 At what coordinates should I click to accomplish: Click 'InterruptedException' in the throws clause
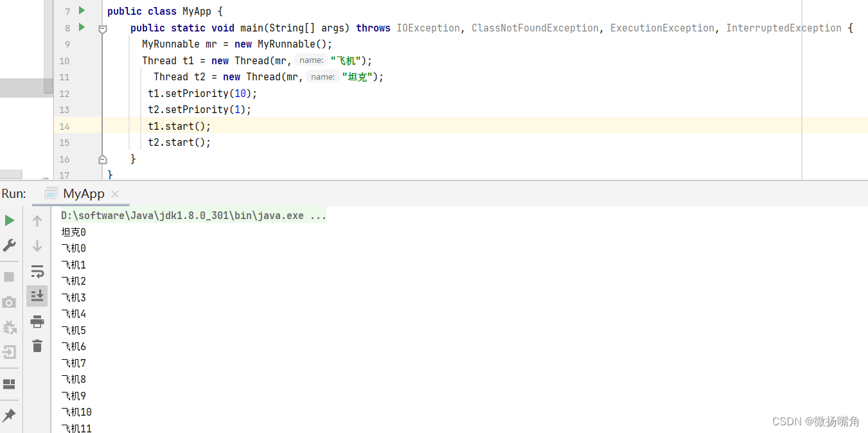click(784, 28)
